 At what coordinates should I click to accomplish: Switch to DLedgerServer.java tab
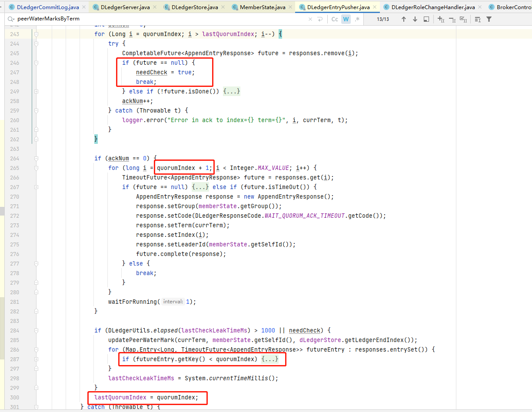[x=125, y=7]
